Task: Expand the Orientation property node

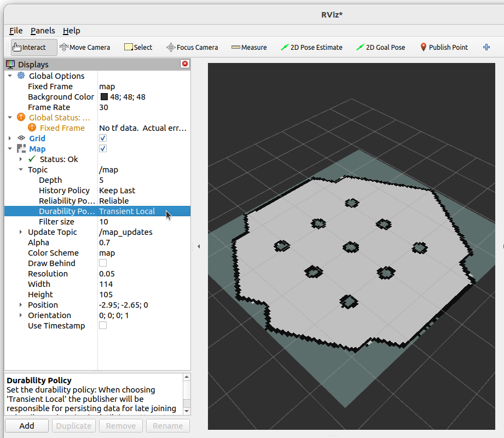Action: (x=21, y=315)
